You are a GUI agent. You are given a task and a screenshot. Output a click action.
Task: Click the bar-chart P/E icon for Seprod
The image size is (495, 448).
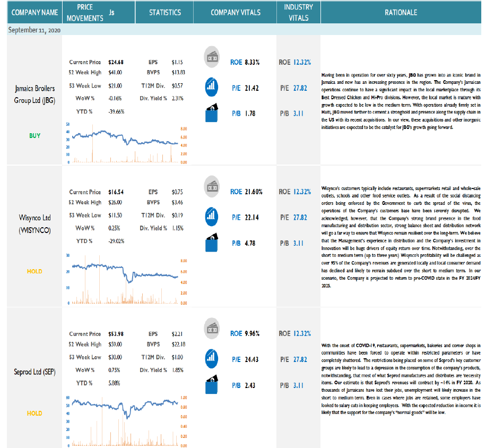point(212,359)
